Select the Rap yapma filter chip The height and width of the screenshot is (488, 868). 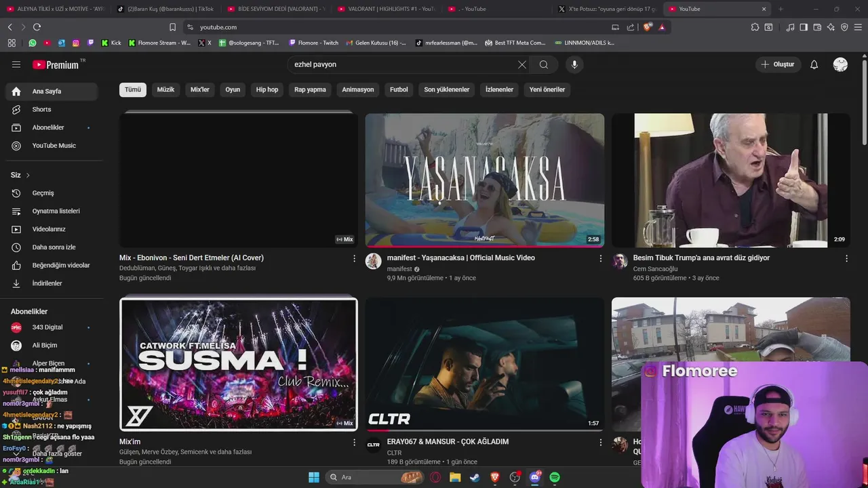pos(310,89)
